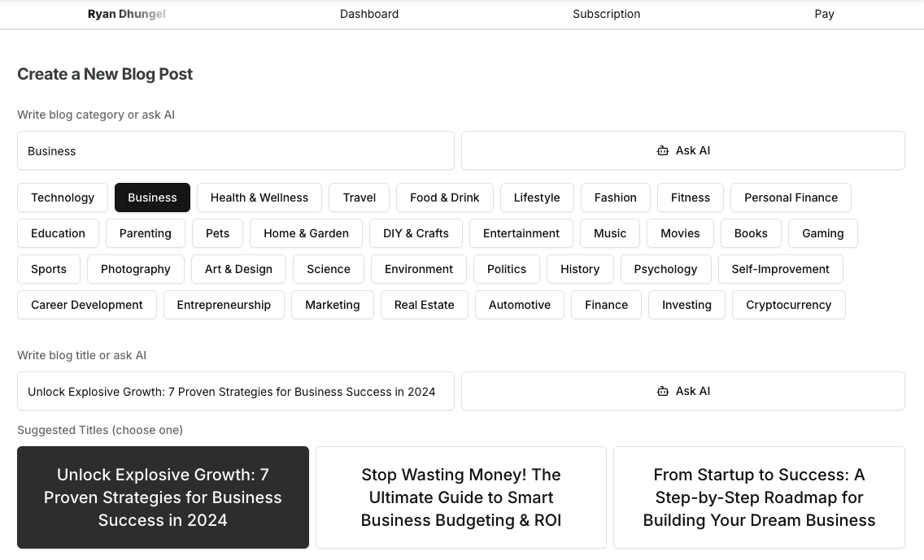
Task: Open the Dashboard nav item
Action: (x=369, y=14)
